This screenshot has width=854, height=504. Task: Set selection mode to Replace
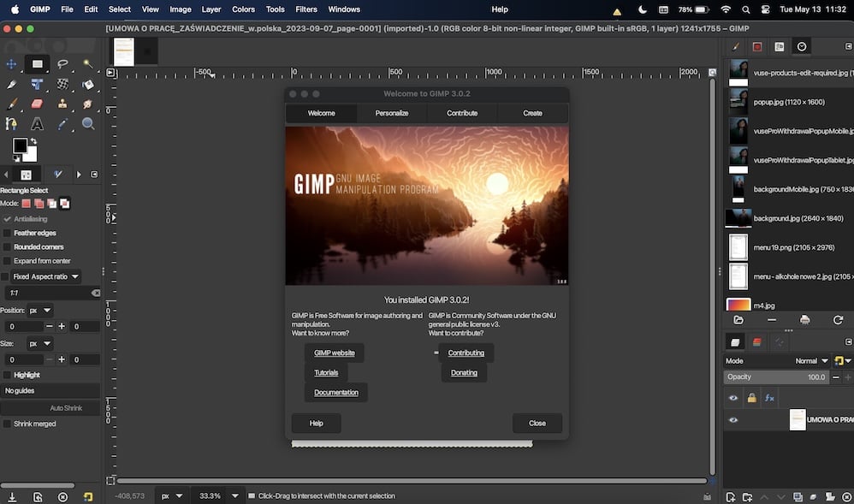click(27, 204)
